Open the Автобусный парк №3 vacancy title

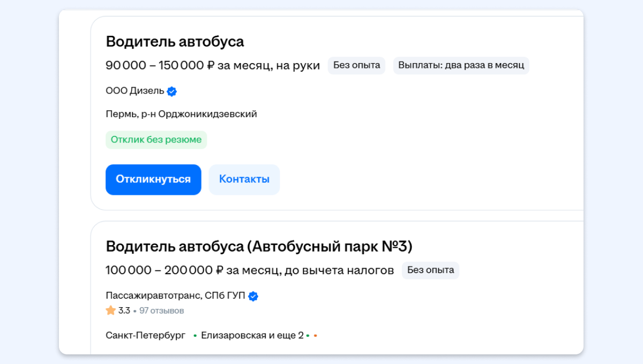tap(259, 246)
